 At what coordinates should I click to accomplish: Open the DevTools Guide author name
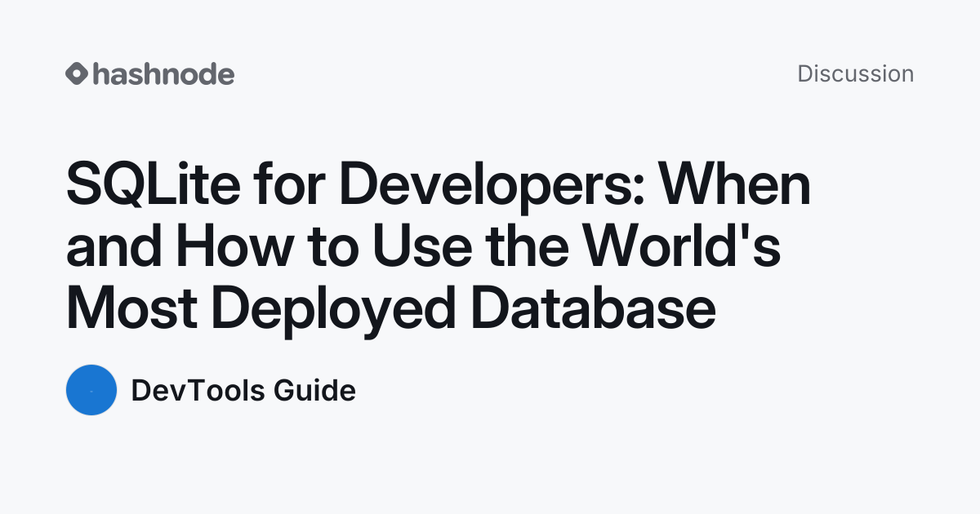point(243,391)
